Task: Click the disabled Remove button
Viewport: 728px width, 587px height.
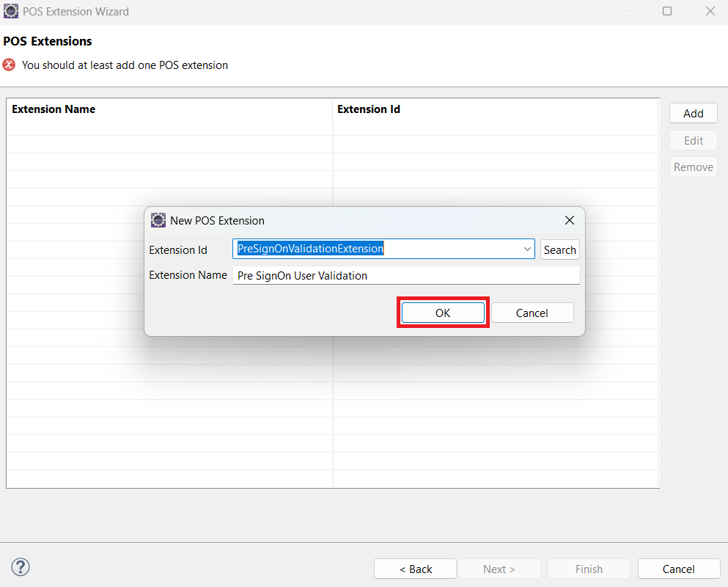Action: pyautogui.click(x=693, y=167)
